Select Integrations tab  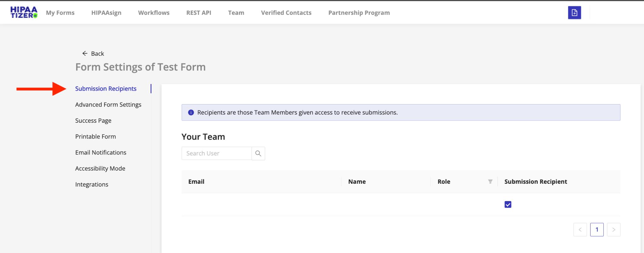pos(92,184)
